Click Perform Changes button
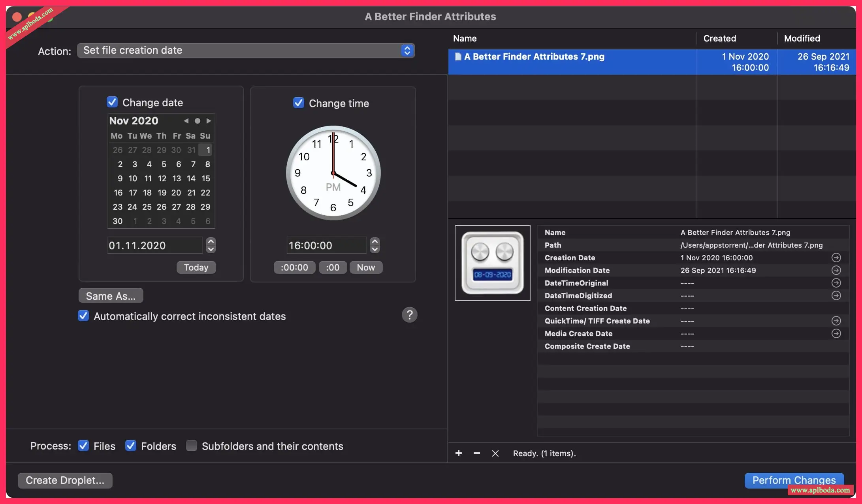The image size is (862, 504). (794, 480)
